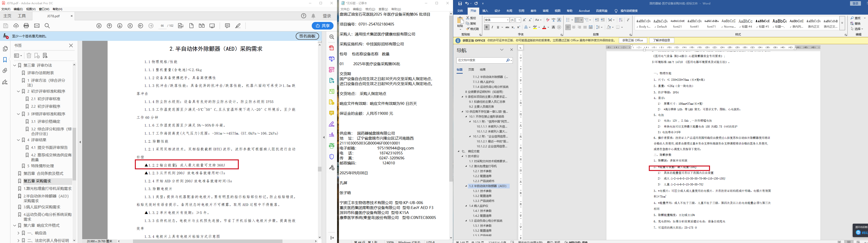Toggle bullet list in Word ribbon
This screenshot has width=868, height=243.
point(568,20)
